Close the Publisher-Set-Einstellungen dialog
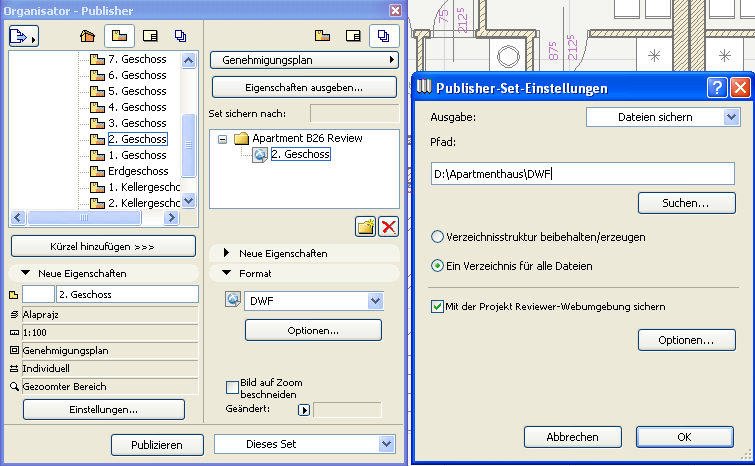Image resolution: width=755 pixels, height=466 pixels. [x=740, y=88]
